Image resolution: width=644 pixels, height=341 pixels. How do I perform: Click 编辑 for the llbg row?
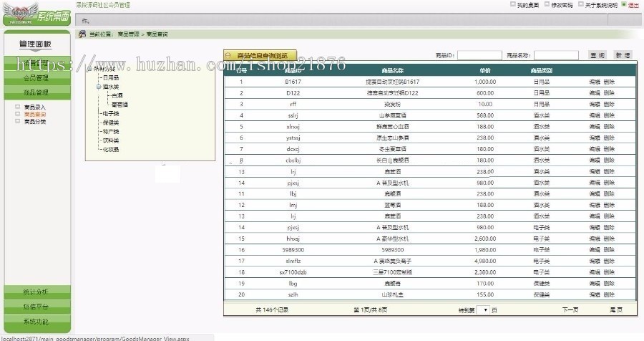tap(595, 284)
